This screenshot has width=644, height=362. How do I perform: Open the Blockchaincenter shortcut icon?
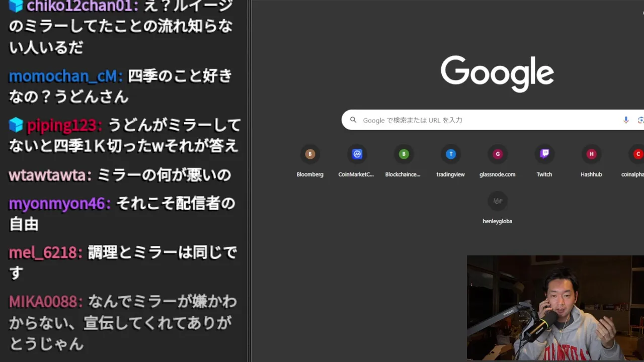tap(404, 154)
